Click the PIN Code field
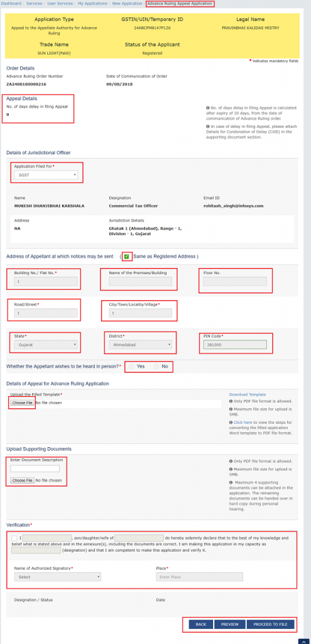The image size is (311, 644). [235, 345]
